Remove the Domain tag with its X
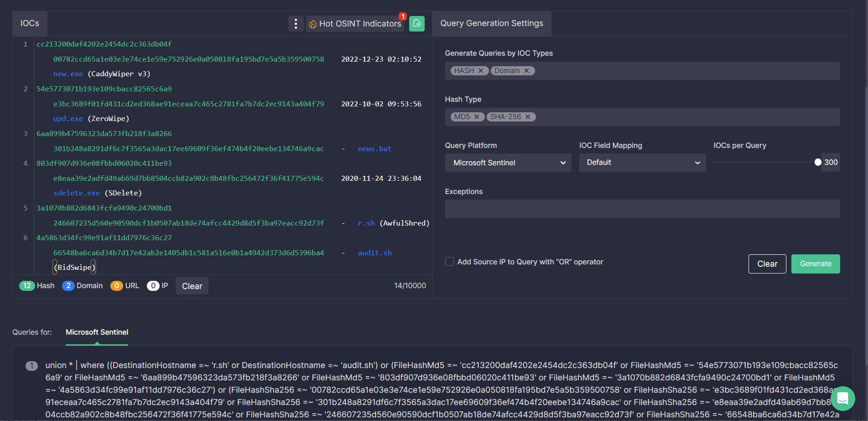Viewport: 868px width, 421px height. point(526,71)
